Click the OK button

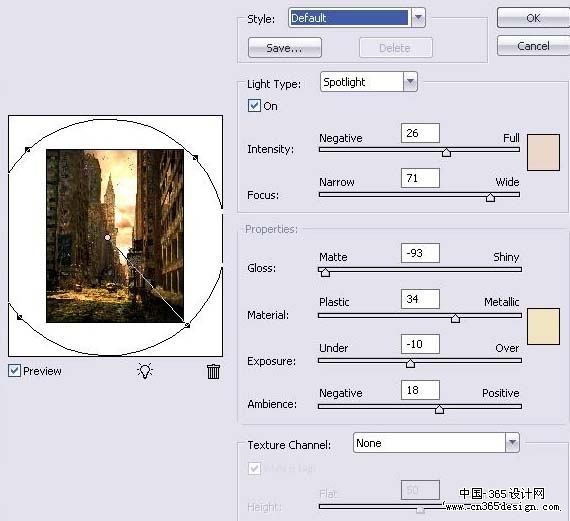click(533, 18)
